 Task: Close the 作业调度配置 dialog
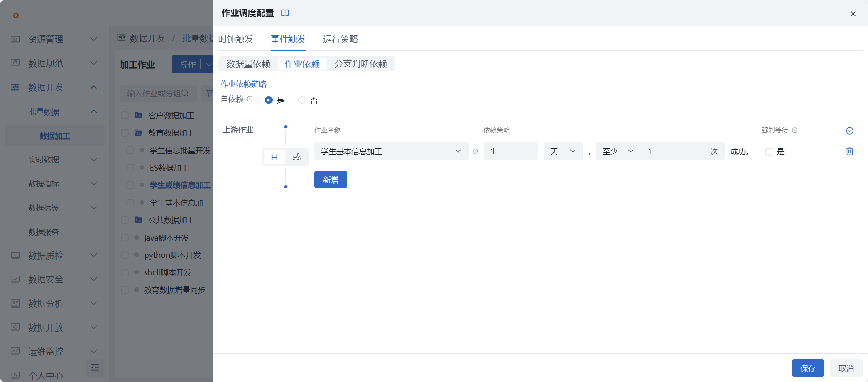(853, 14)
